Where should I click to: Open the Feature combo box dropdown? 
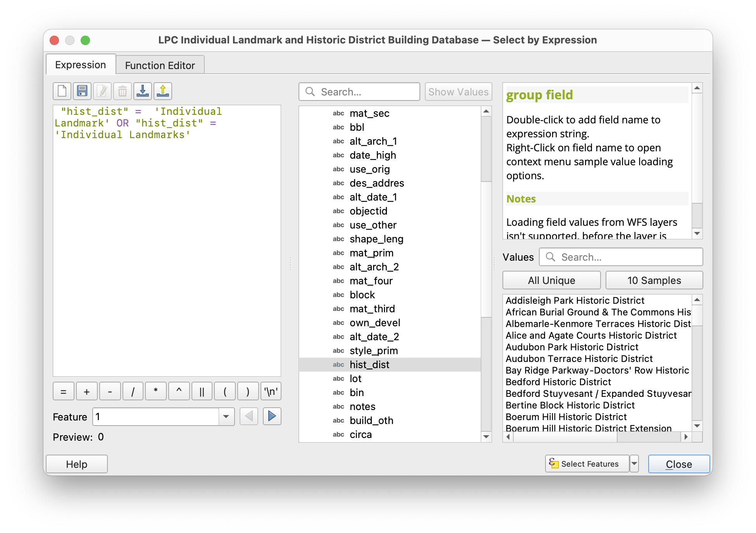coord(226,417)
